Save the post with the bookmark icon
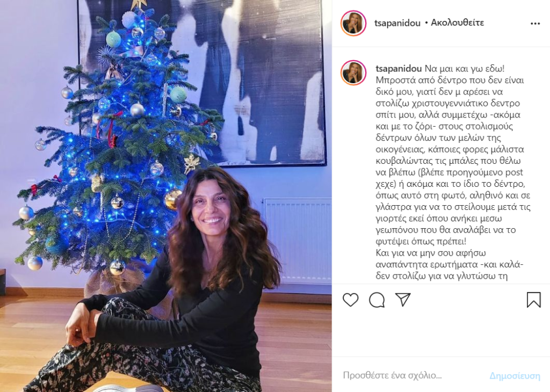 pyautogui.click(x=533, y=300)
